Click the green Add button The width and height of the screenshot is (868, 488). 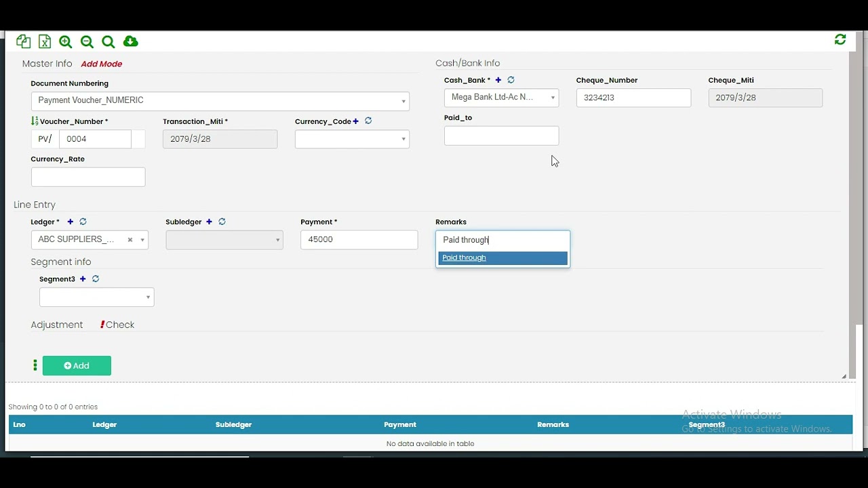pyautogui.click(x=77, y=366)
